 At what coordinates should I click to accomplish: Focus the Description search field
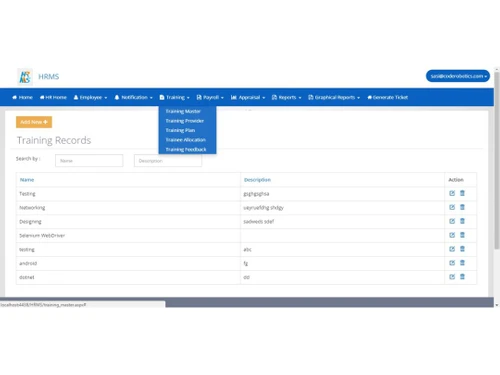(x=168, y=161)
